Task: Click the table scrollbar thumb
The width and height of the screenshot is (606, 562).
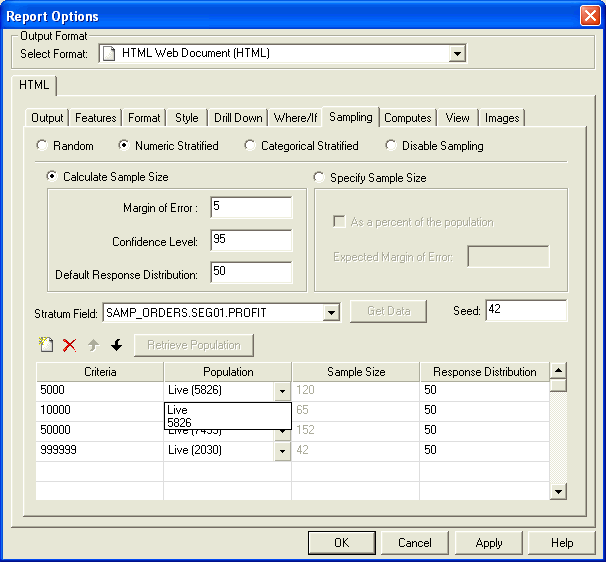Action: click(558, 385)
